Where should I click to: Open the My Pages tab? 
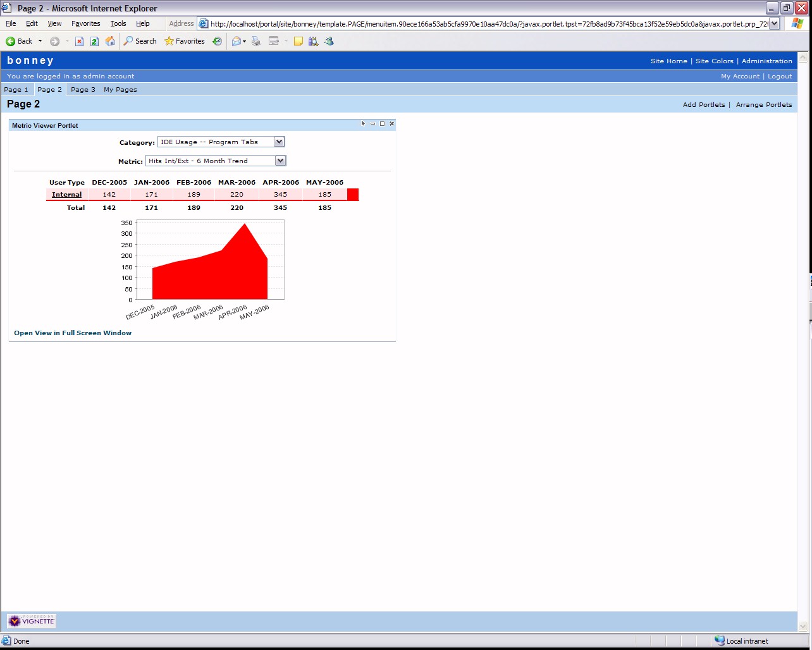[120, 90]
